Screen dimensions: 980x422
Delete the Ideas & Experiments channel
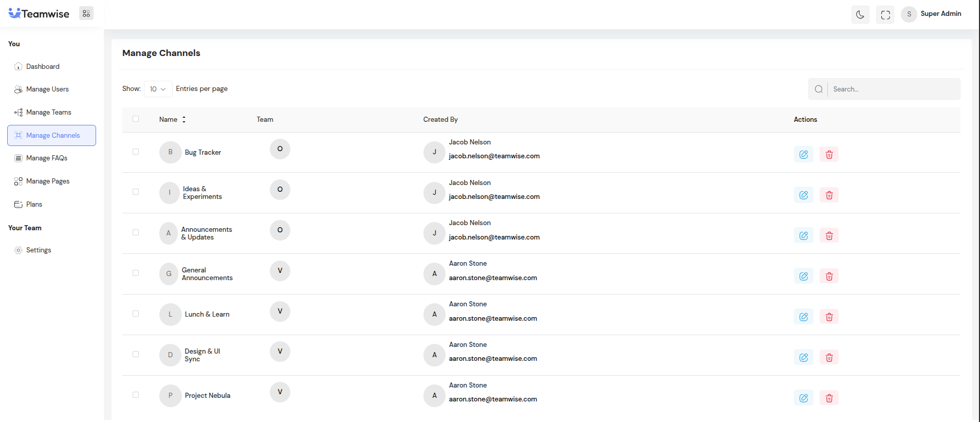[829, 195]
